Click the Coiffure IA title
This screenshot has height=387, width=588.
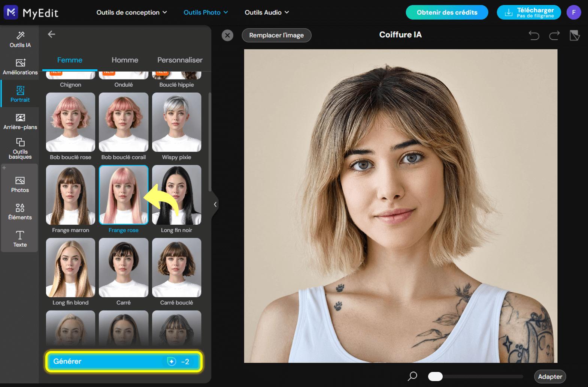point(400,35)
